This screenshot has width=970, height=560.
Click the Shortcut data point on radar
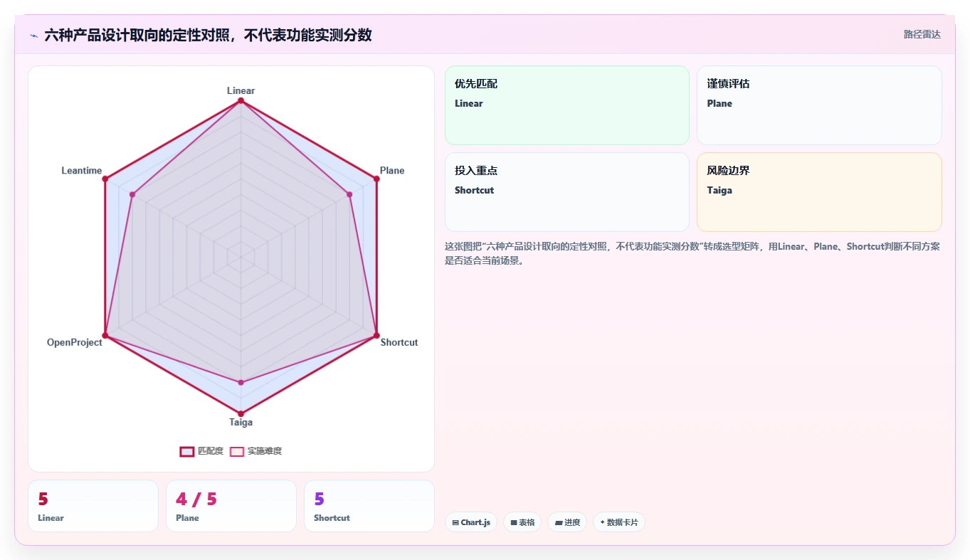376,335
